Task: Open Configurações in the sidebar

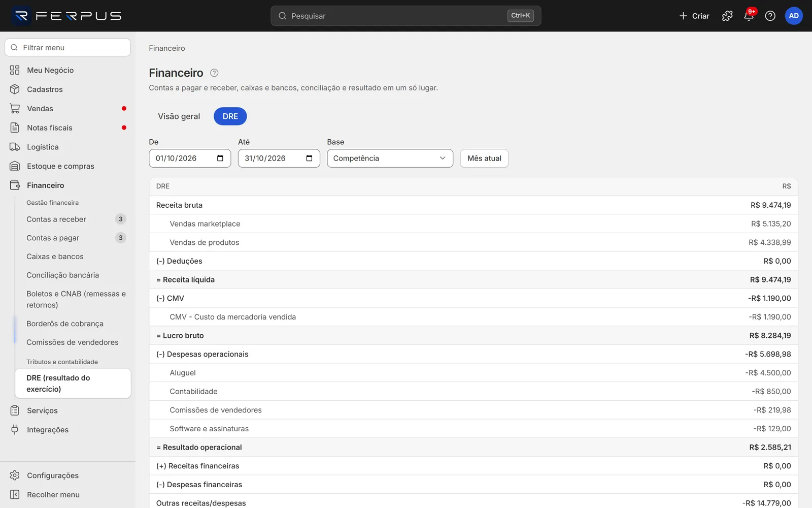Action: pyautogui.click(x=68, y=475)
